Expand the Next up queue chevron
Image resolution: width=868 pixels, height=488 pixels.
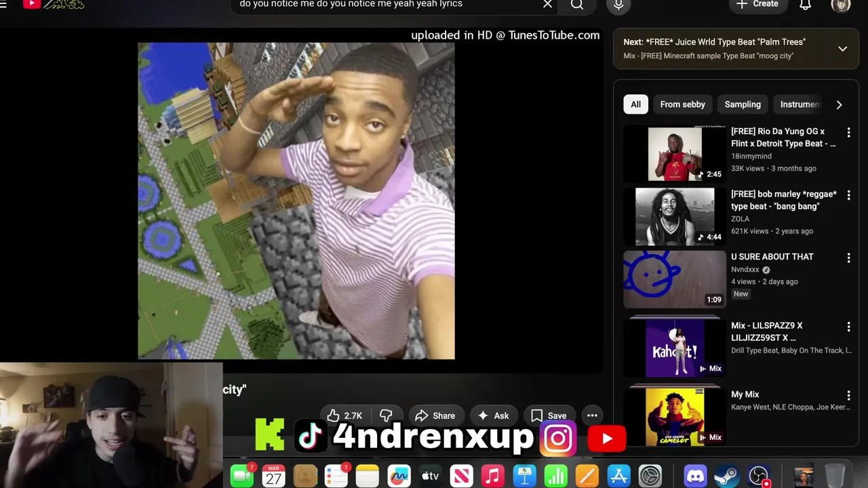point(842,49)
